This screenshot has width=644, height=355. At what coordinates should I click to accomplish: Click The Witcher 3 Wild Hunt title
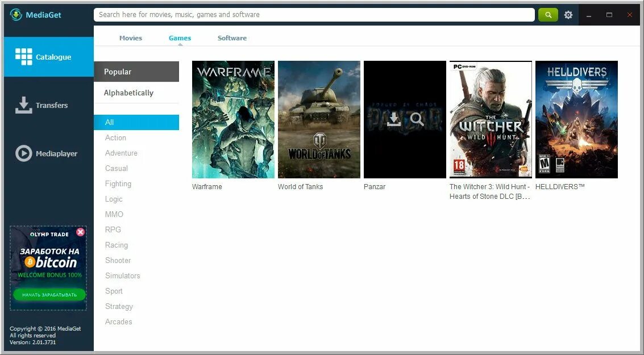(490, 191)
